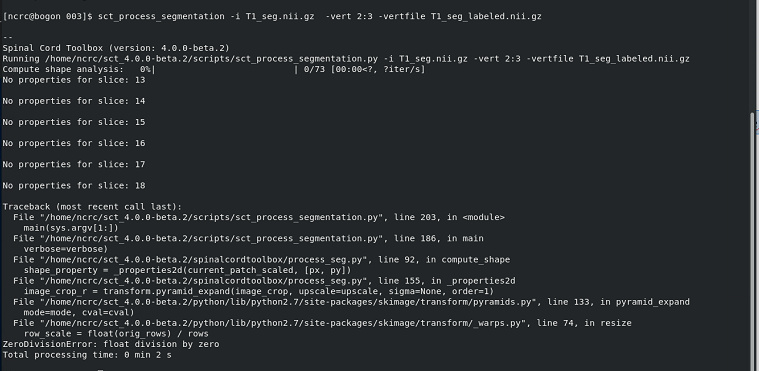Click the 'Running /home/ncrc' script path line
The image size is (759, 371).
[346, 59]
